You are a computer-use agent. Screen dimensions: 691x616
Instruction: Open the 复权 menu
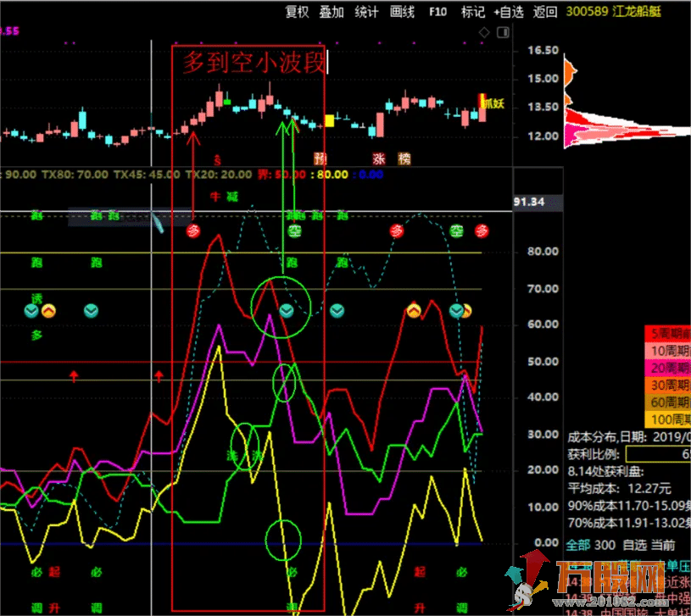[x=297, y=12]
